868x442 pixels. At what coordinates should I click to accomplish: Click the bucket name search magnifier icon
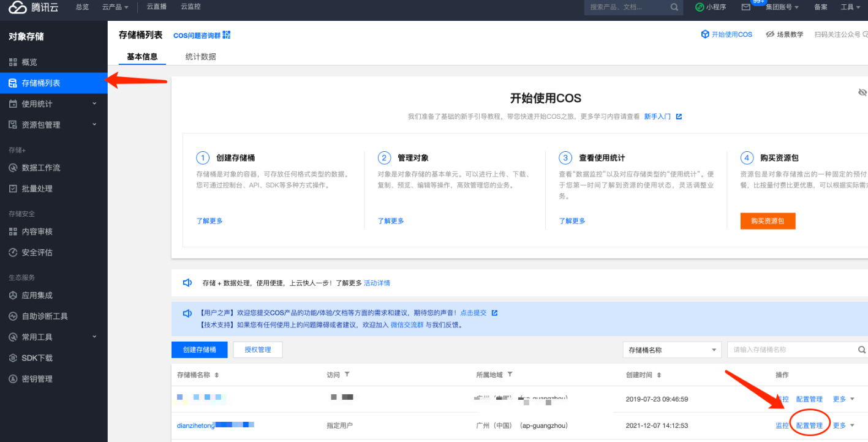tap(862, 350)
